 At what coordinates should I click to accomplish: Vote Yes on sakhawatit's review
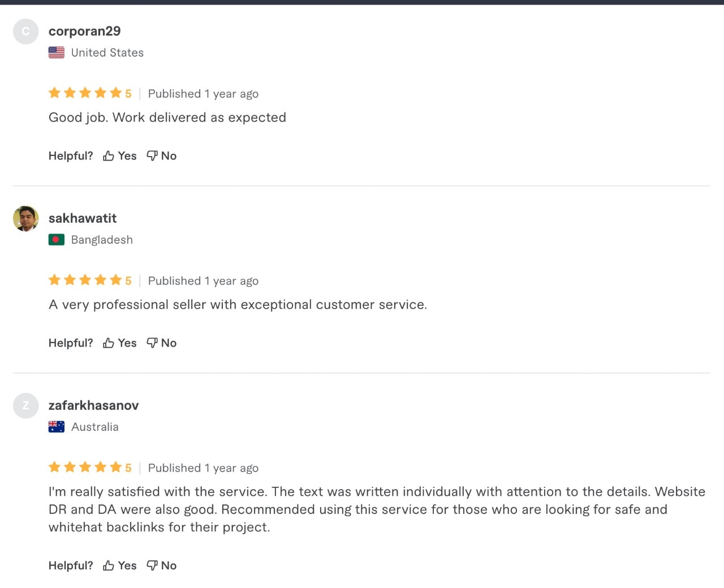[x=120, y=343]
